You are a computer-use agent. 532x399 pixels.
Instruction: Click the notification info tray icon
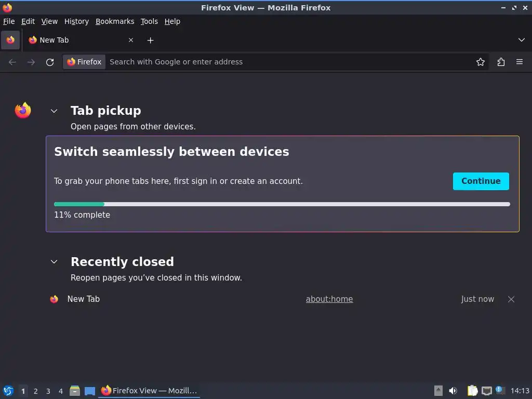pos(499,390)
